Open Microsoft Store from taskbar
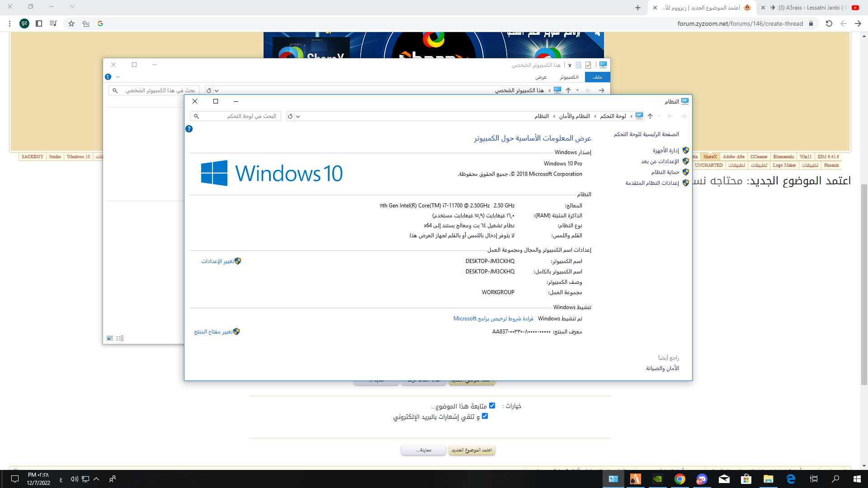868x488 pixels. [x=746, y=479]
